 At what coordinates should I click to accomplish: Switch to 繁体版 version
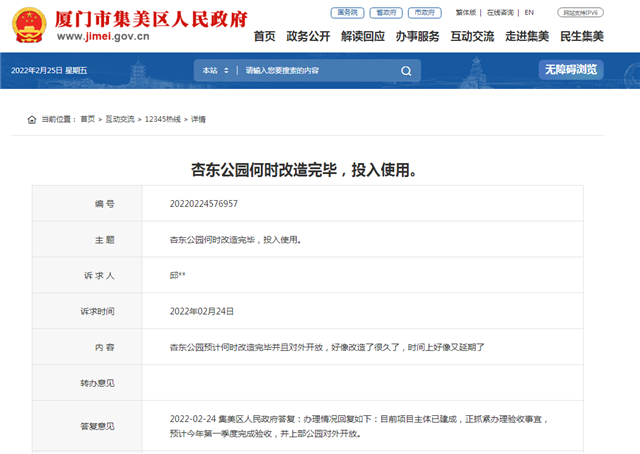pos(466,13)
